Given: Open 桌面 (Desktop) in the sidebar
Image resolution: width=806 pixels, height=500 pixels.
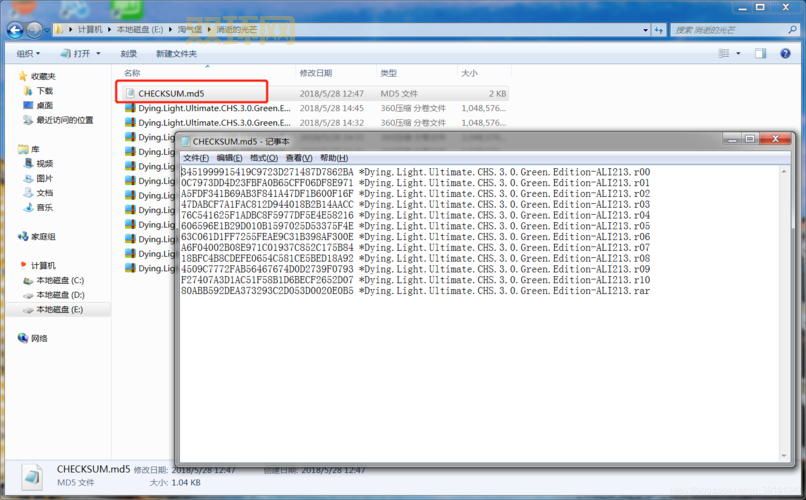Looking at the screenshot, I should [x=44, y=105].
